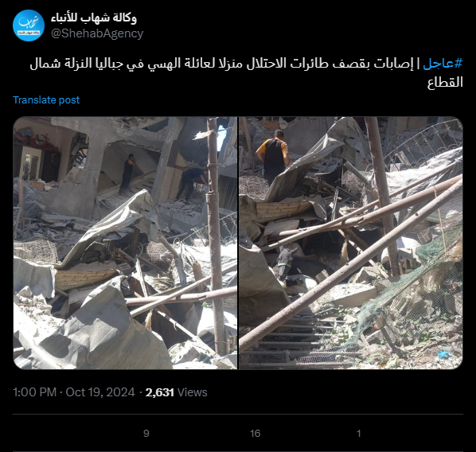
Task: Click the vertical pole in the left photo
Action: pos(215,236)
